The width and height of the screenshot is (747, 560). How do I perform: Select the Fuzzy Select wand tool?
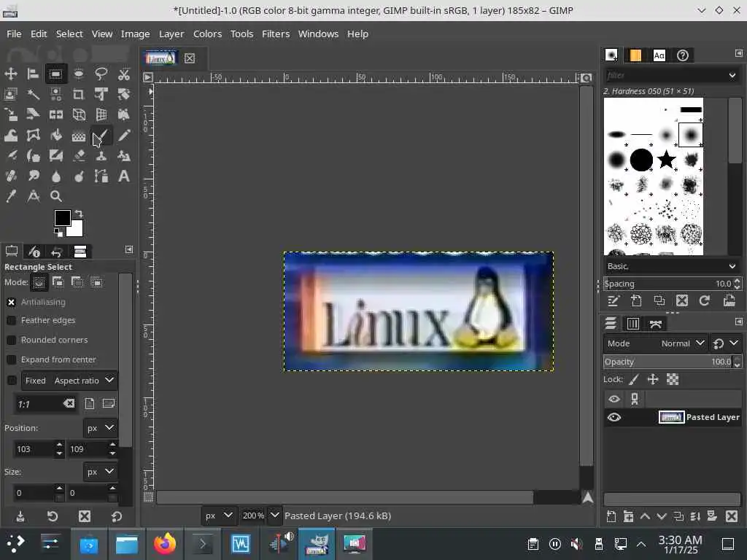(x=33, y=94)
